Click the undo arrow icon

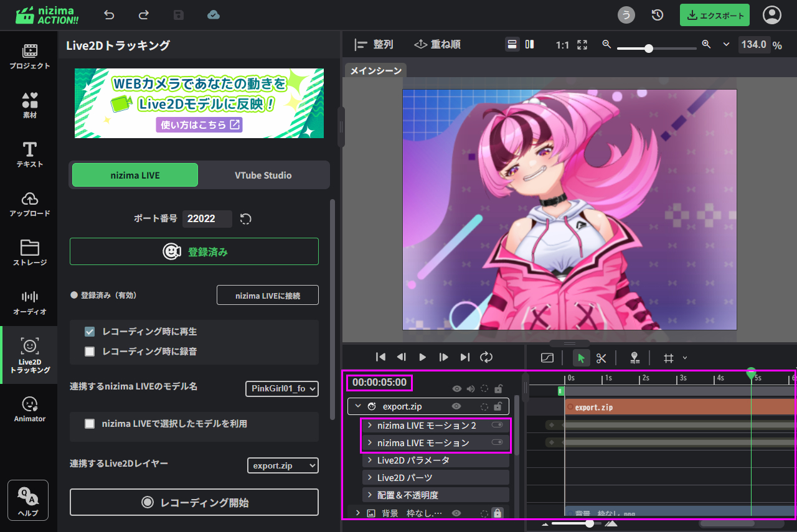tap(110, 15)
